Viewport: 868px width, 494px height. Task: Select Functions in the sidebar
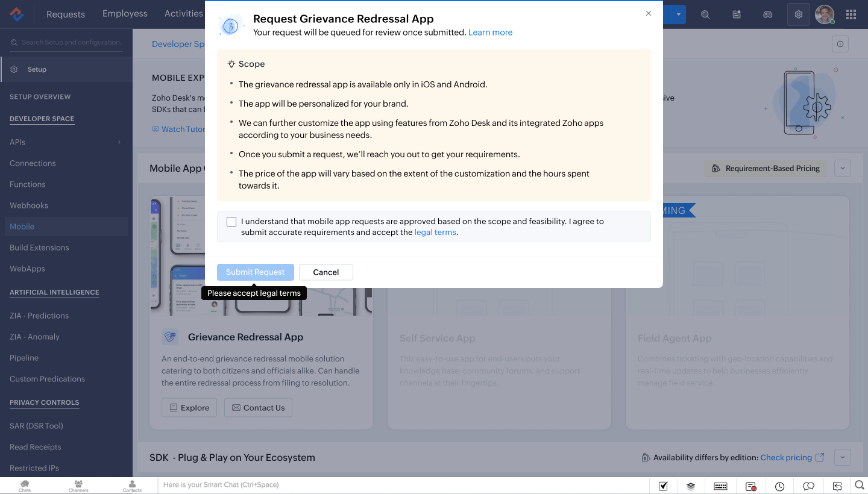pyautogui.click(x=28, y=184)
